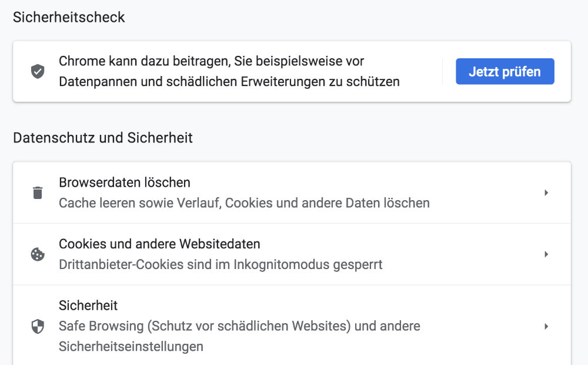Click the trash can icon
This screenshot has height=365, width=588.
coord(38,193)
